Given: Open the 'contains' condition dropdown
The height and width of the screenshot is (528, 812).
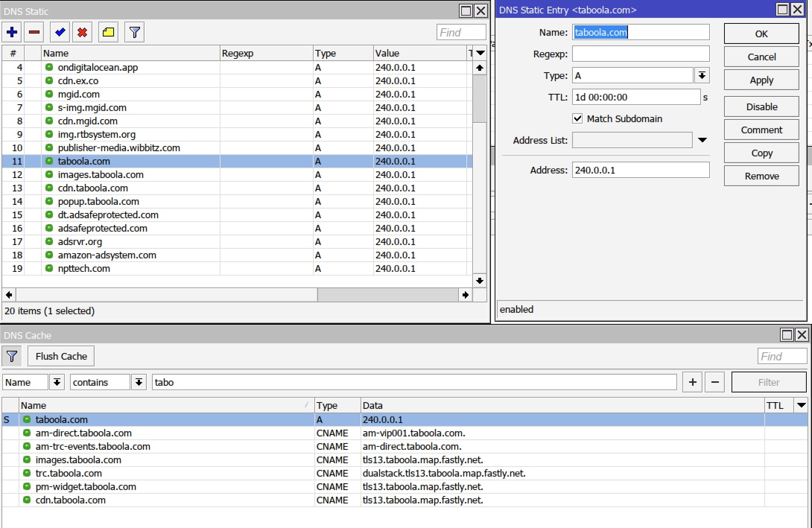Looking at the screenshot, I should tap(139, 382).
